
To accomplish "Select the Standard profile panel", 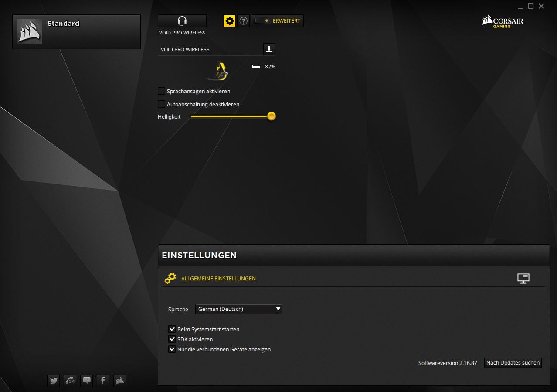I will pyautogui.click(x=77, y=32).
